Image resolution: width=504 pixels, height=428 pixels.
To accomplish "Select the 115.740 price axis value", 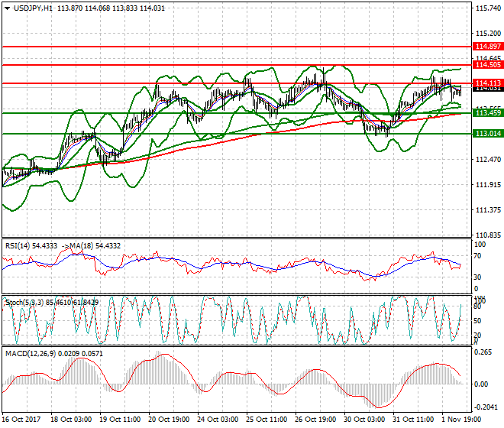I will click(x=488, y=8).
